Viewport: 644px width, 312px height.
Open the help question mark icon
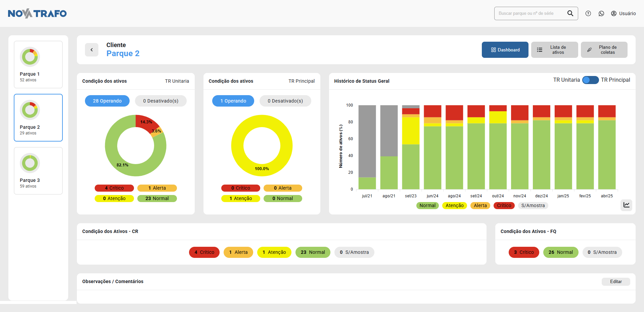[x=588, y=13]
